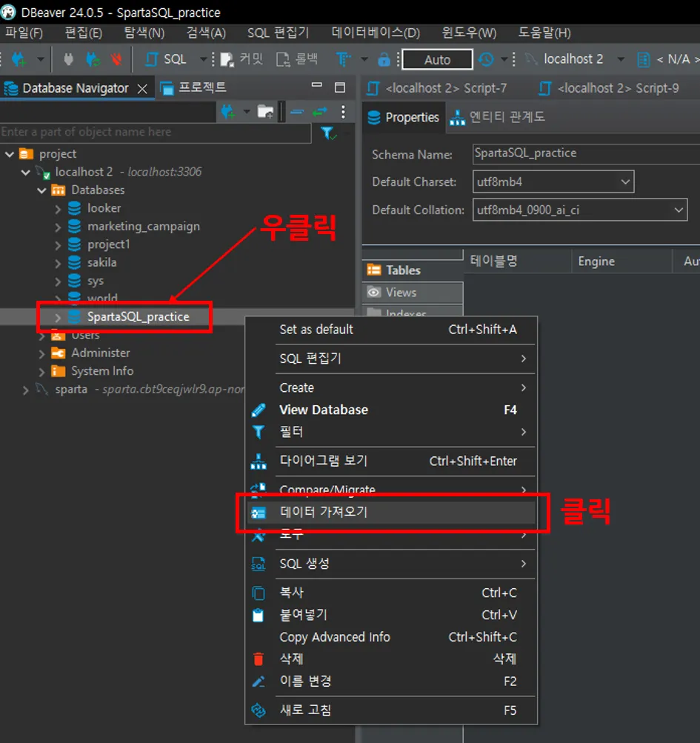Click the link with editor arrows icon
The height and width of the screenshot is (743, 700).
(320, 112)
